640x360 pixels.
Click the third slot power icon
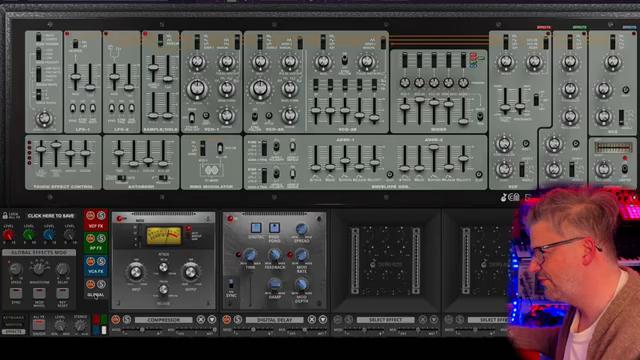338,320
